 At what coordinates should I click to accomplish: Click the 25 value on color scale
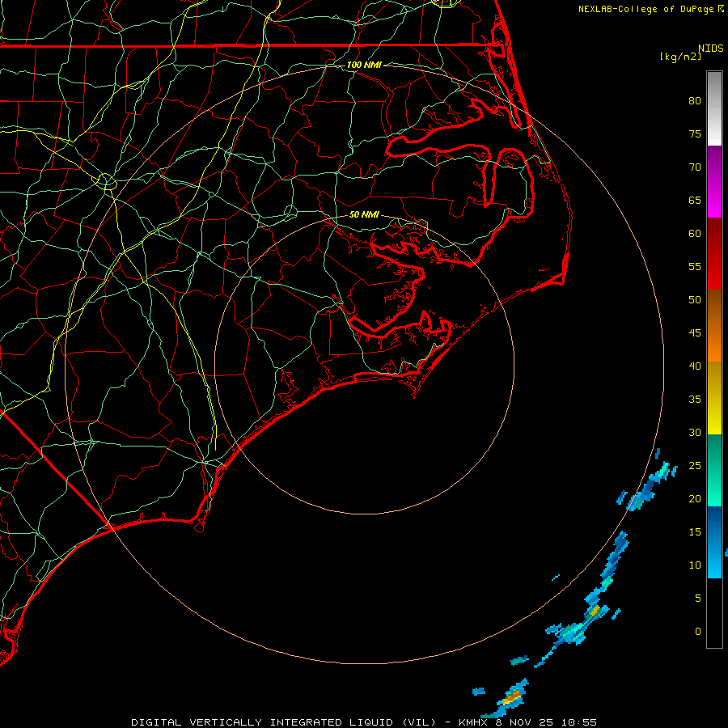tap(695, 466)
